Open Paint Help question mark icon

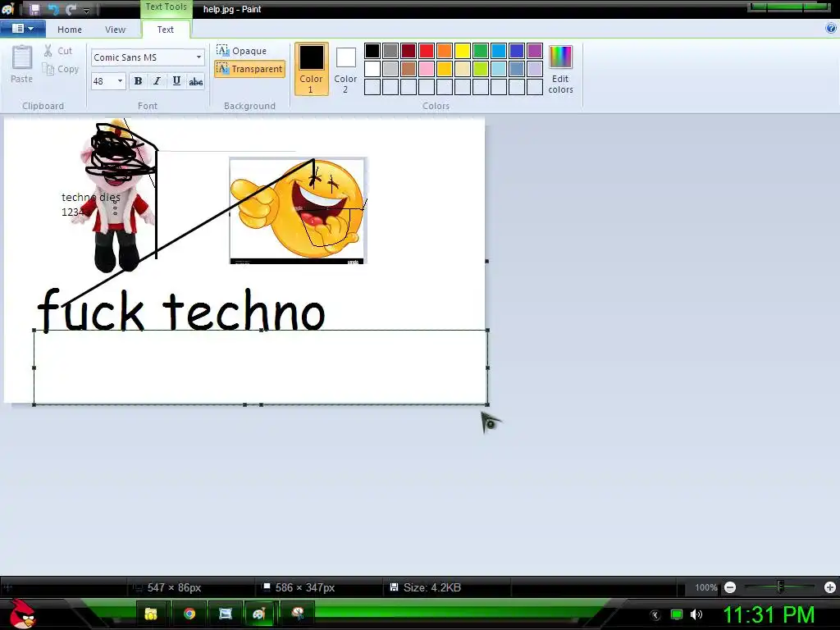coord(831,29)
